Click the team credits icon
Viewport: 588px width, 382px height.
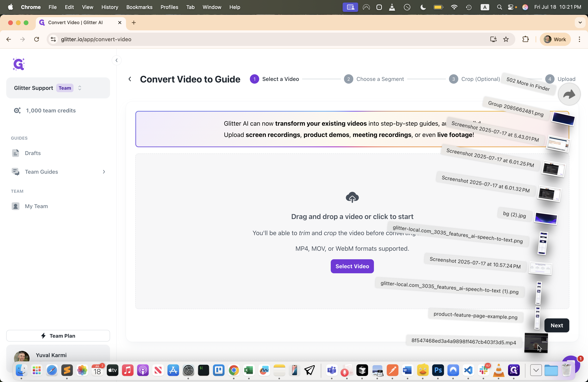(x=17, y=110)
